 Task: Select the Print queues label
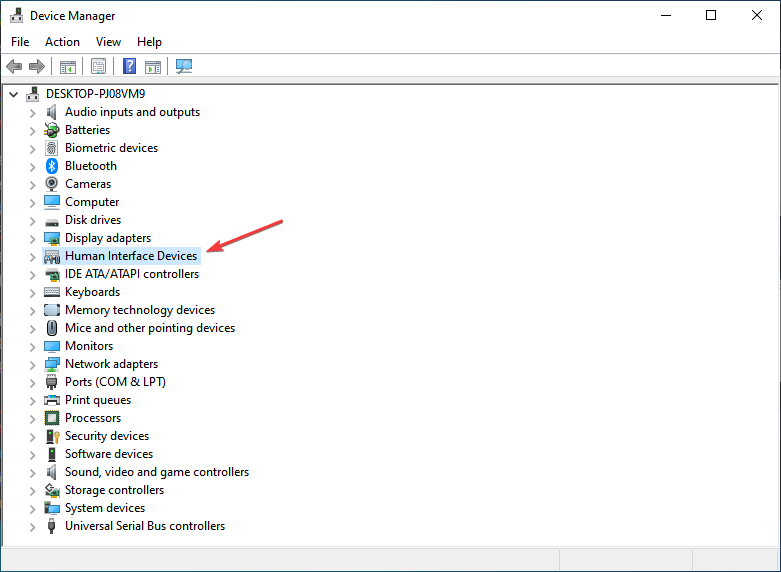point(98,400)
